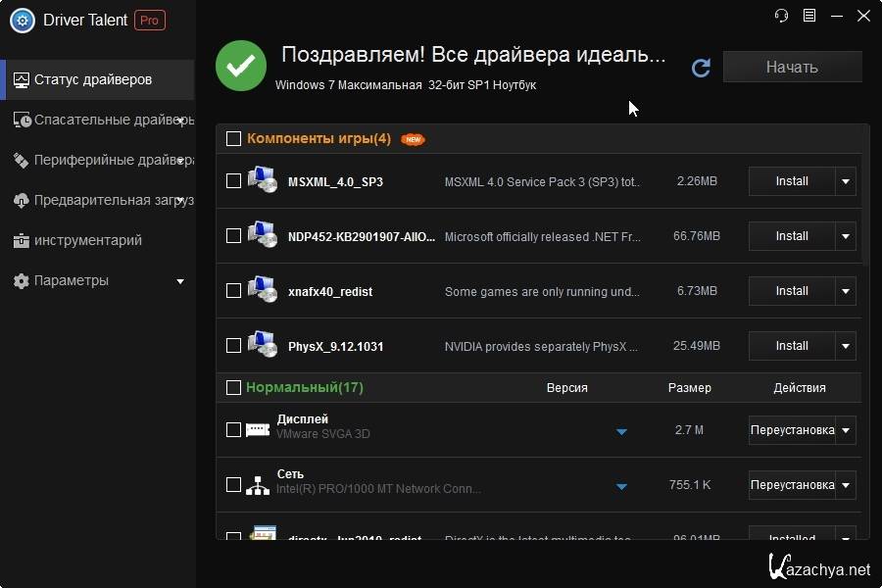Screen dimensions: 882x588
Task: Click the MSXML_4.0_SP3 package icon
Action: coord(262,180)
